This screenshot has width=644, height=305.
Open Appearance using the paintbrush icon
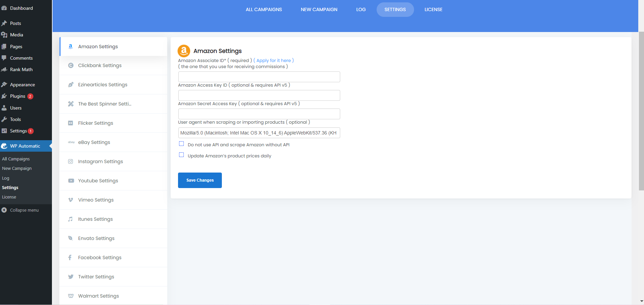click(x=4, y=84)
